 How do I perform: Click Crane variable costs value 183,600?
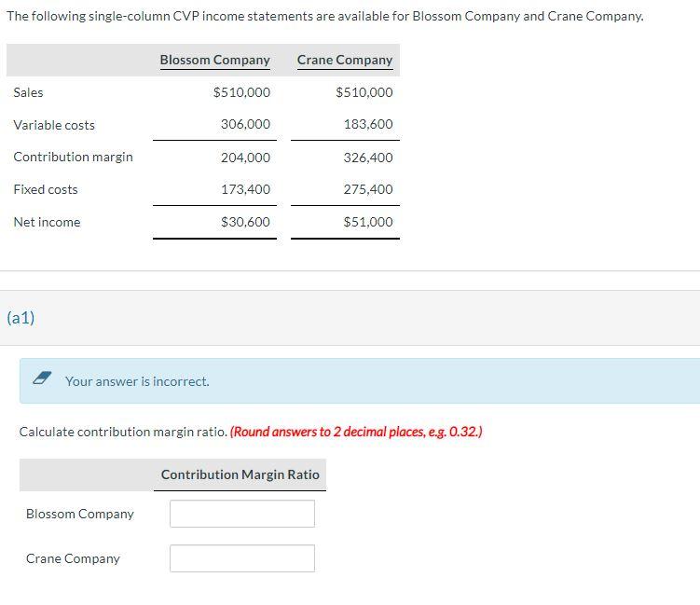click(x=368, y=124)
